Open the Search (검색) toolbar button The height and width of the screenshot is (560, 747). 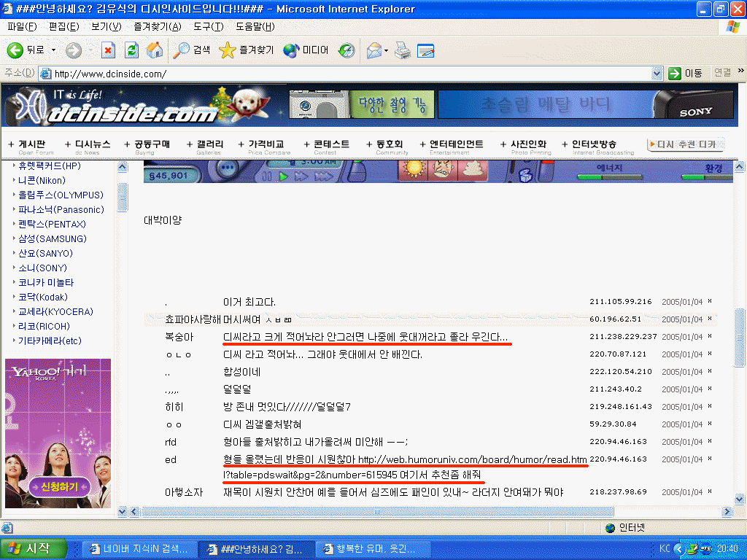(193, 50)
